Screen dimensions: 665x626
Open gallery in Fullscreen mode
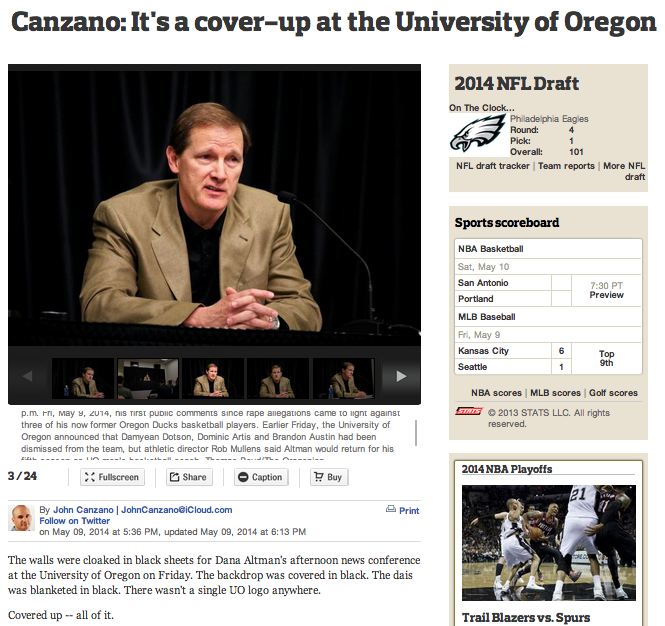pyautogui.click(x=112, y=477)
